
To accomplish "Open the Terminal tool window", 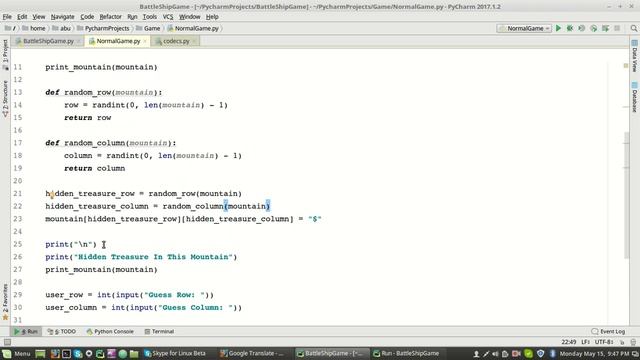I will pyautogui.click(x=159, y=331).
